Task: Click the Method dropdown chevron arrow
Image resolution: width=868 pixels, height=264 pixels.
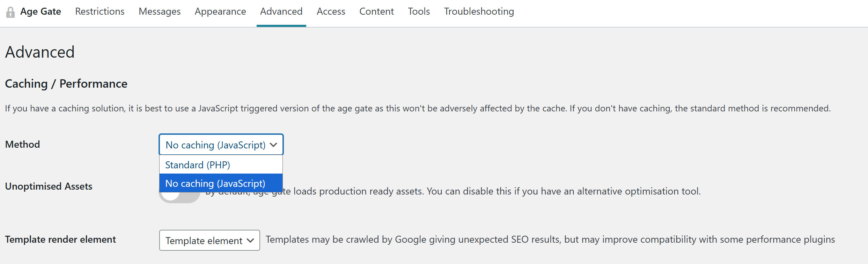Action: 273,145
